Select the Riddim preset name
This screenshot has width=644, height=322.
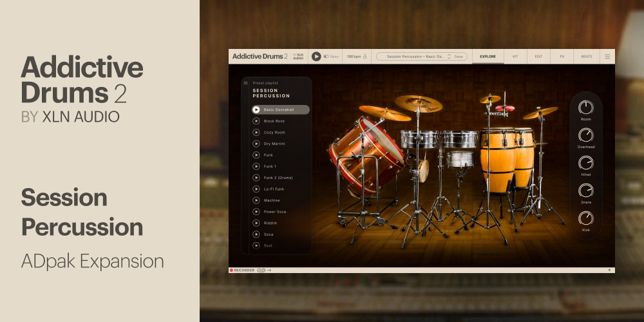tap(270, 223)
